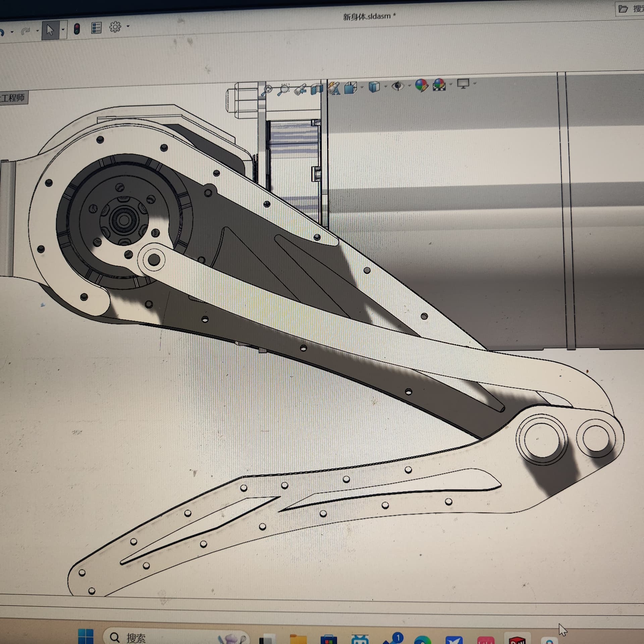Click the Rebuild traffic light icon
This screenshot has width=644, height=644.
[x=77, y=29]
